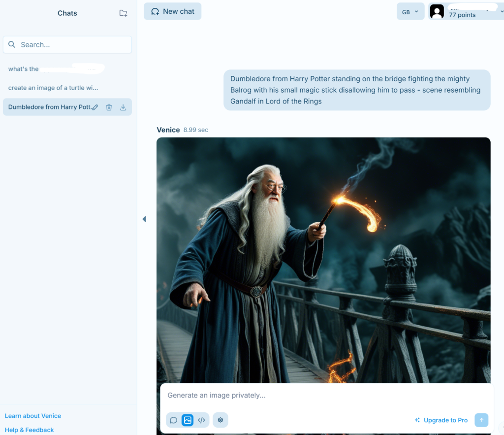
Task: Switch to code mode
Action: [201, 420]
